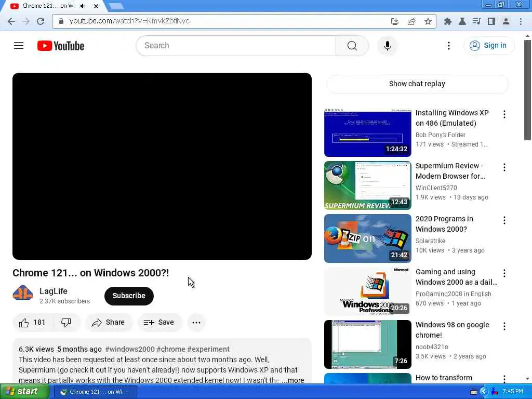Open the LagLife channel name link

[x=54, y=291]
